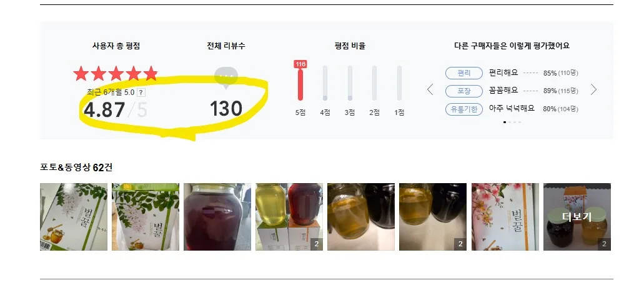Click the 4점 rating bar
644x285 pixels.
[x=325, y=83]
